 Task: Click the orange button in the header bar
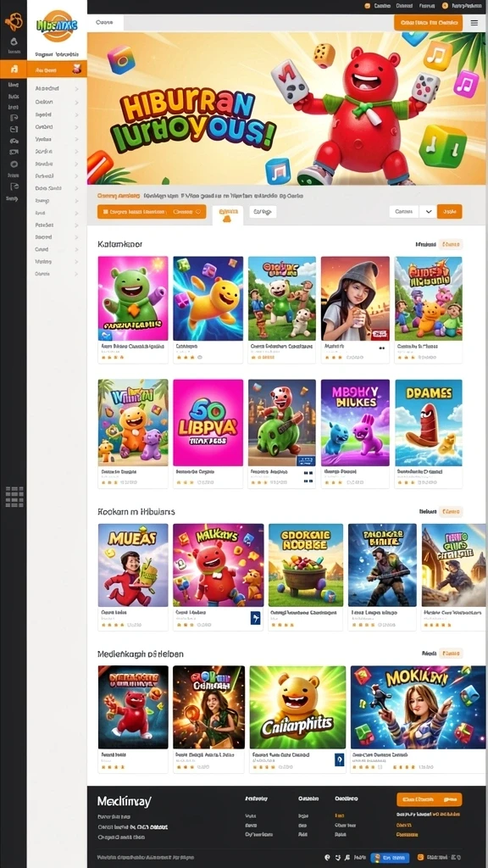click(x=428, y=23)
